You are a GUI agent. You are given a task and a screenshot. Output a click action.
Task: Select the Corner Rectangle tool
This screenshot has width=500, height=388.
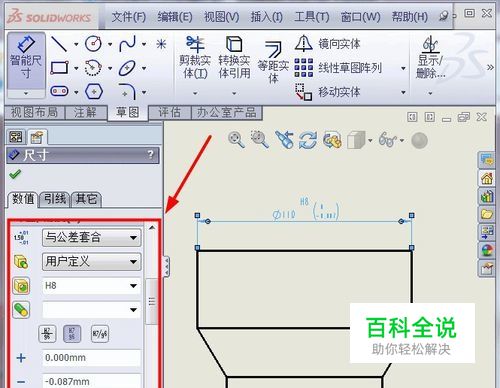coord(59,68)
